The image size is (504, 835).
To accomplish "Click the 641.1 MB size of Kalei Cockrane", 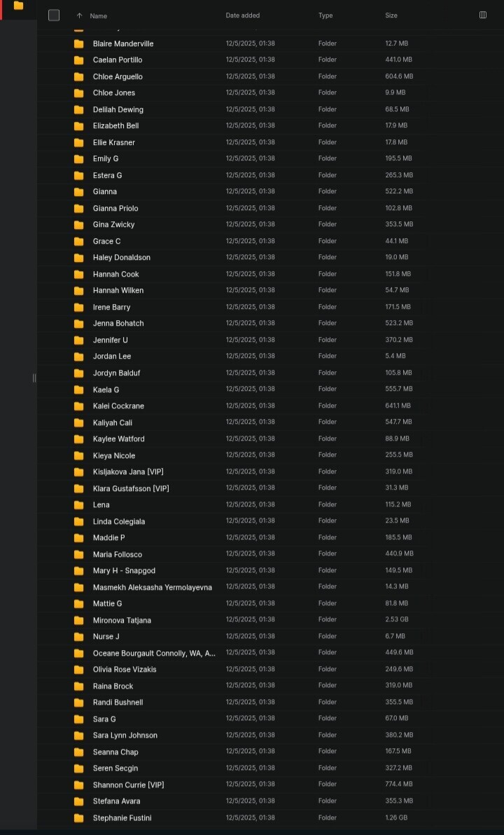I will pyautogui.click(x=398, y=406).
